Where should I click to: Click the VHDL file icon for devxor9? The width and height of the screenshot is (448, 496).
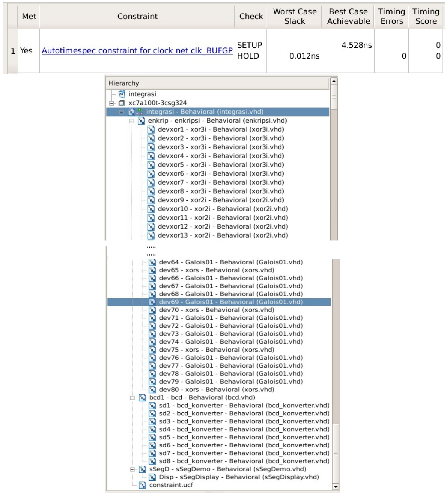pos(151,200)
